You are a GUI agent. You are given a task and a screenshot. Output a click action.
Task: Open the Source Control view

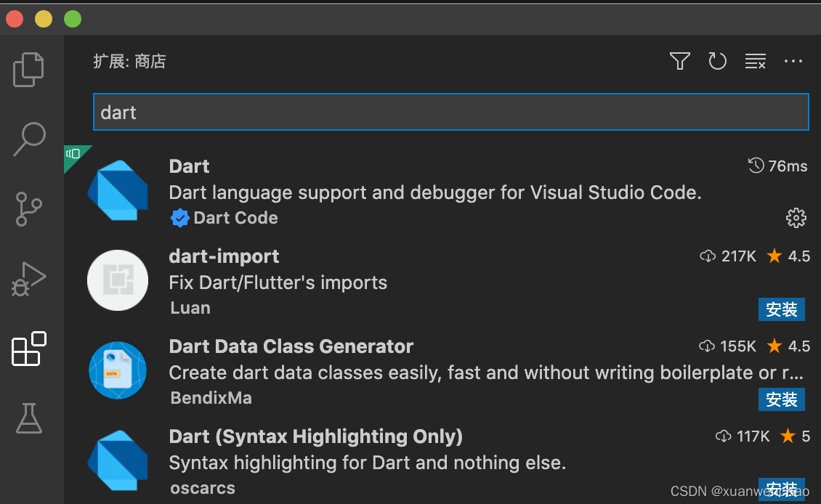[x=30, y=209]
